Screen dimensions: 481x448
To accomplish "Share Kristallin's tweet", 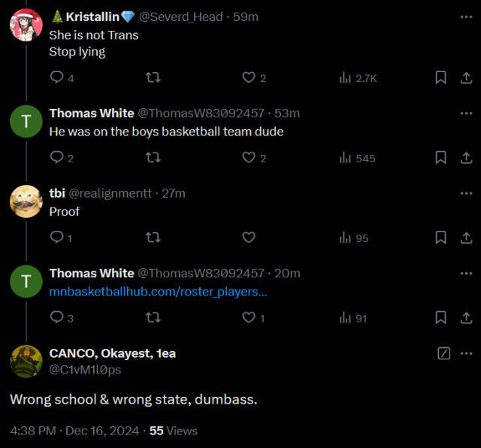I will 465,77.
